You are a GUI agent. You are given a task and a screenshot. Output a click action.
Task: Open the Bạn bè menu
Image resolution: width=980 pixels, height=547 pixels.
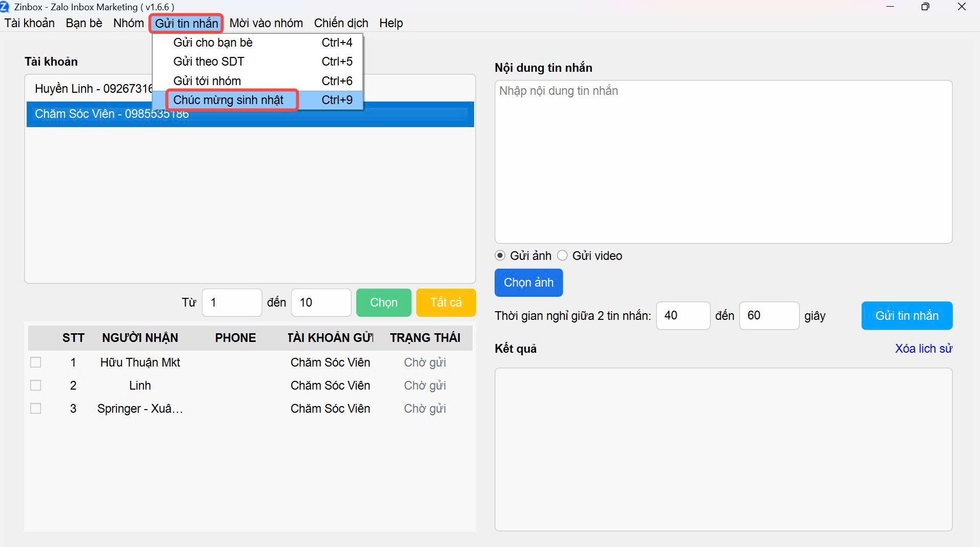(x=84, y=23)
